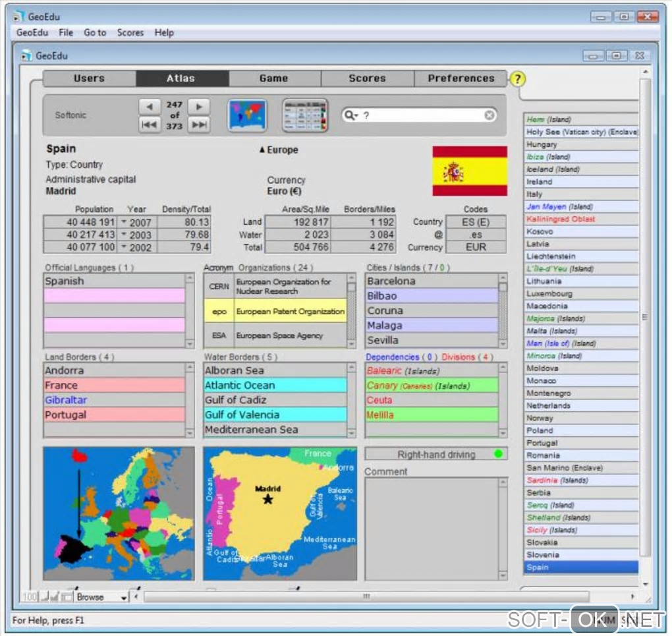Screen dimensions: 672x636
Task: Select Barcelona in Cities list
Action: click(x=432, y=281)
